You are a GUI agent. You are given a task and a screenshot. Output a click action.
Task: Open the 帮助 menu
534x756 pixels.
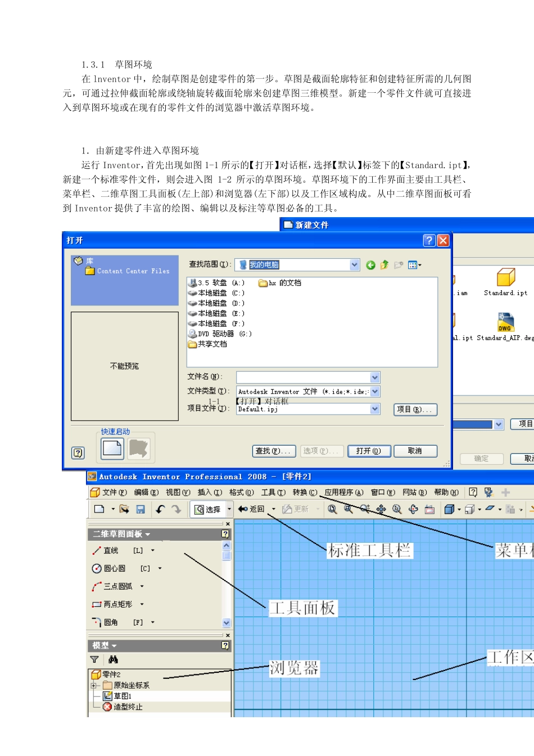click(x=446, y=492)
